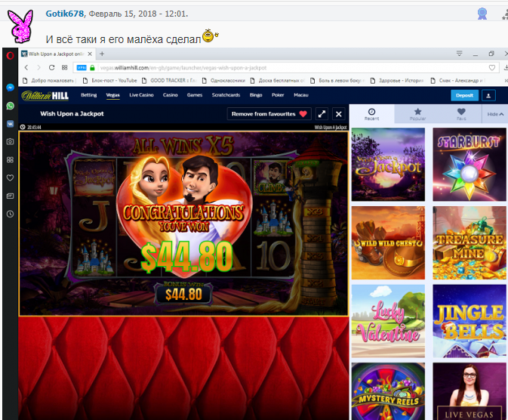Open Opera tab menu at the top right
This screenshot has height=420, width=508.
click(460, 54)
